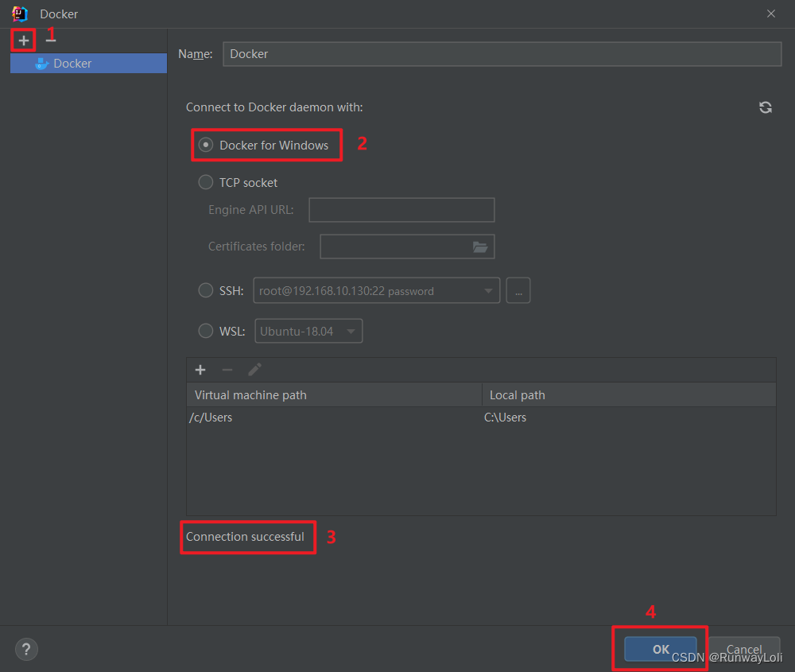The width and height of the screenshot is (795, 672).
Task: Edit the selected path mapping
Action: click(x=254, y=370)
